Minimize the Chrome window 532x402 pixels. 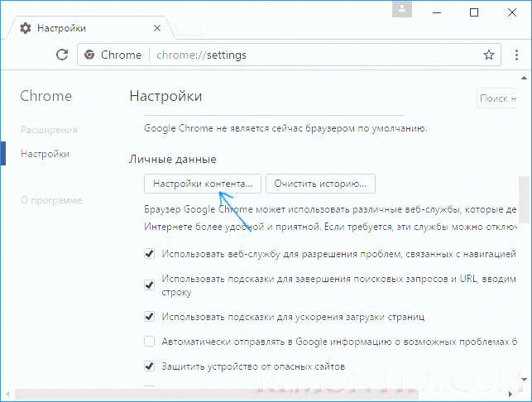[x=437, y=12]
